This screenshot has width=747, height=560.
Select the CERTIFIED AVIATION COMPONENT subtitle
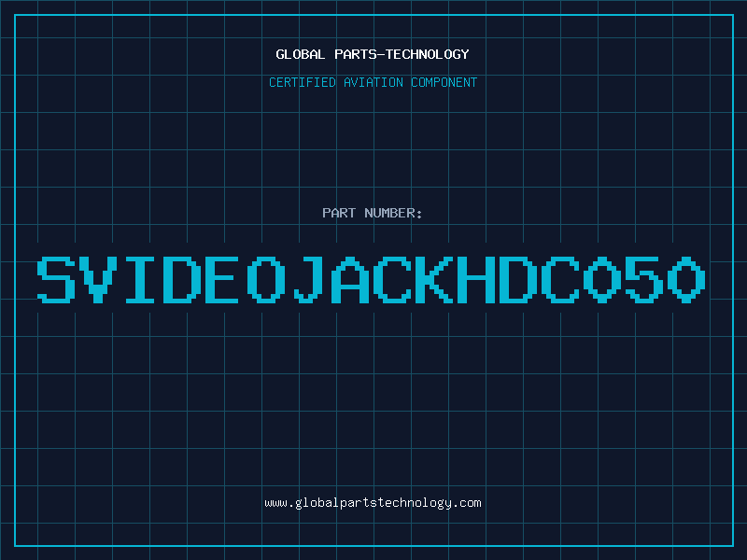373,82
